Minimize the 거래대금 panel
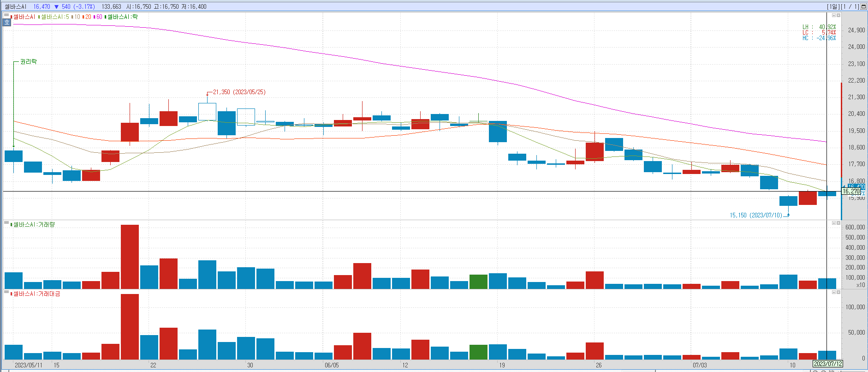The width and height of the screenshot is (868, 372). tap(834, 292)
